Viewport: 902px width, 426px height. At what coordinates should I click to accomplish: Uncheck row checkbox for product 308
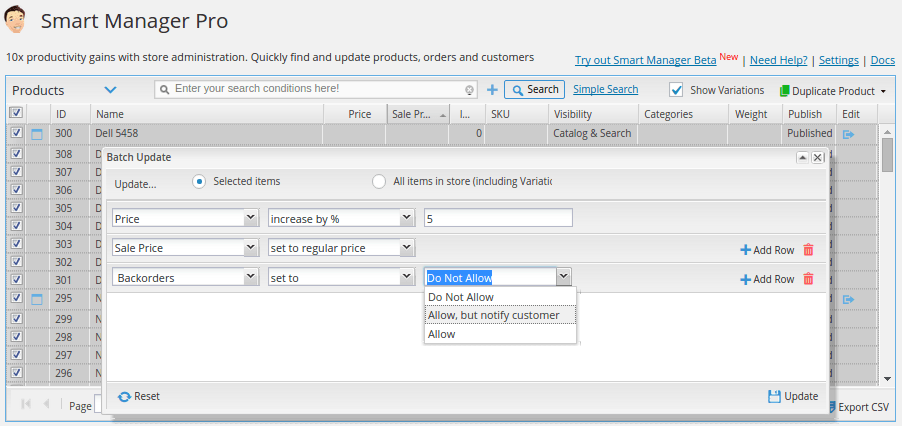pos(16,153)
